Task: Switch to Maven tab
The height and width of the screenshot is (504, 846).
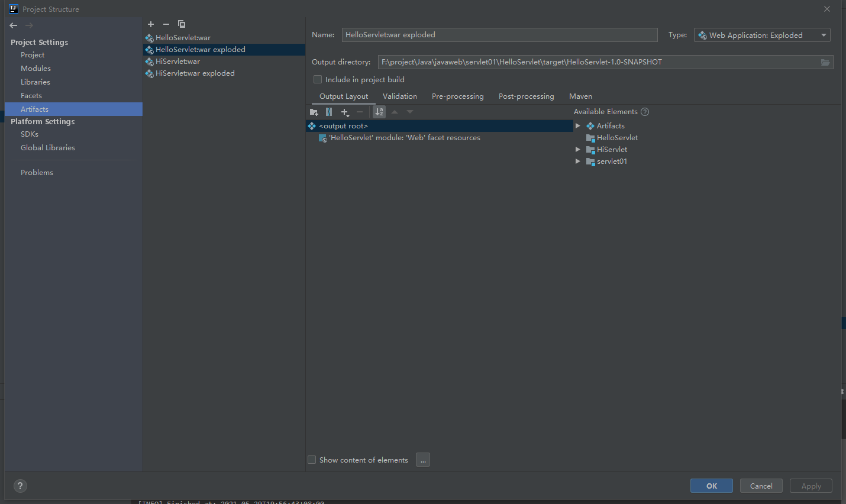Action: 580,96
